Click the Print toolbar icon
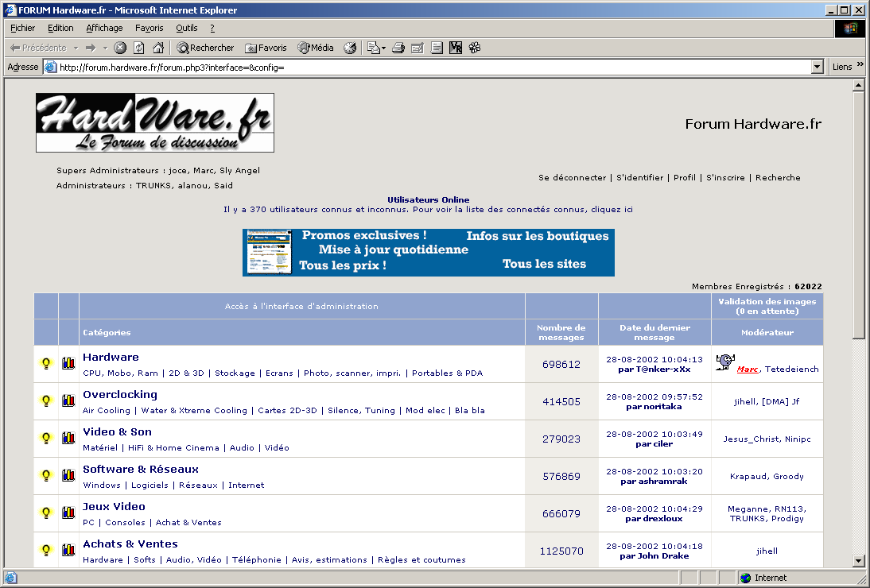Viewport: 870px width, 588px height. tap(399, 48)
